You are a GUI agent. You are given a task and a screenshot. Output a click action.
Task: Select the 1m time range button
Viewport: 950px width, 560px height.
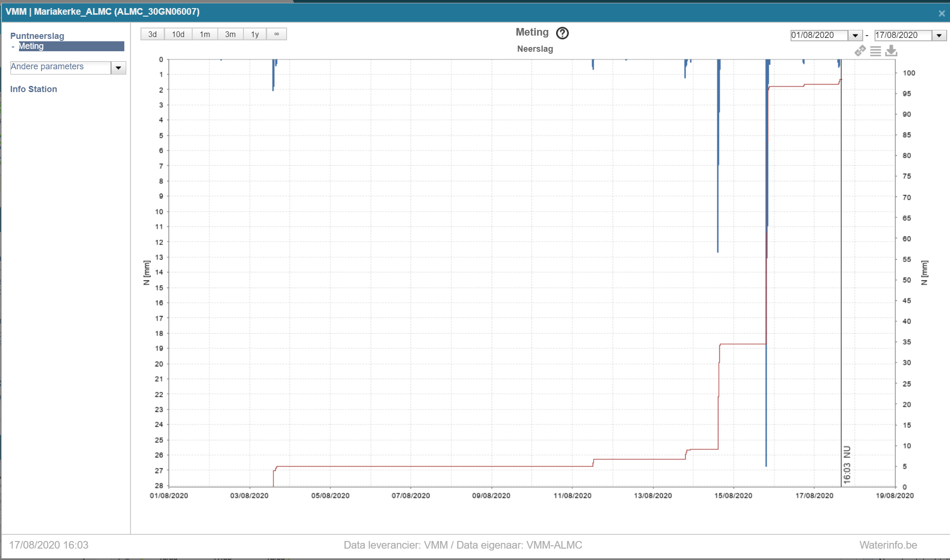click(x=205, y=34)
